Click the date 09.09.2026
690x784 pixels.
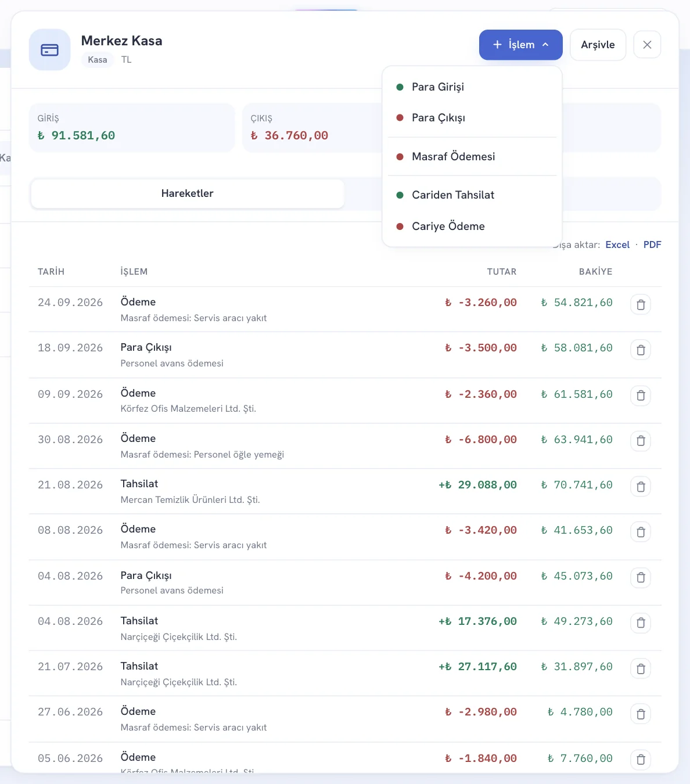coord(70,394)
